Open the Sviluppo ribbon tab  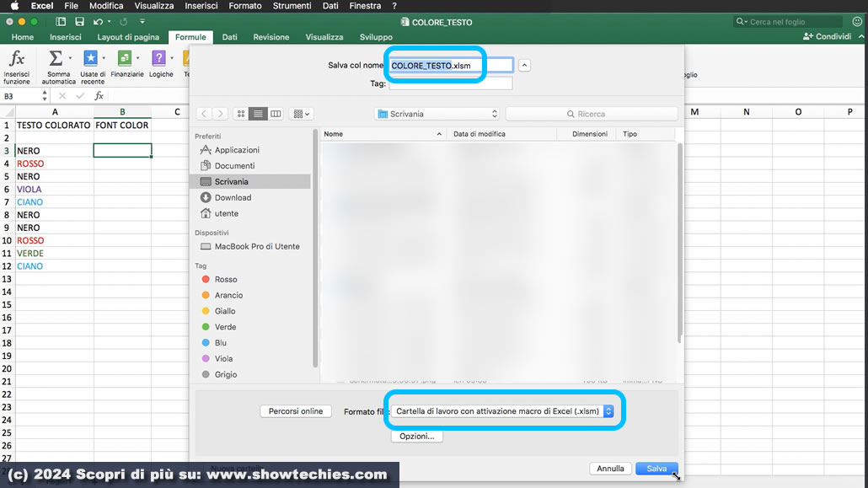[376, 37]
